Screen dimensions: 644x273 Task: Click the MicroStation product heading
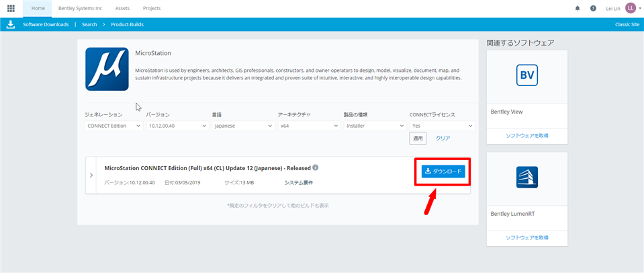pyautogui.click(x=153, y=53)
